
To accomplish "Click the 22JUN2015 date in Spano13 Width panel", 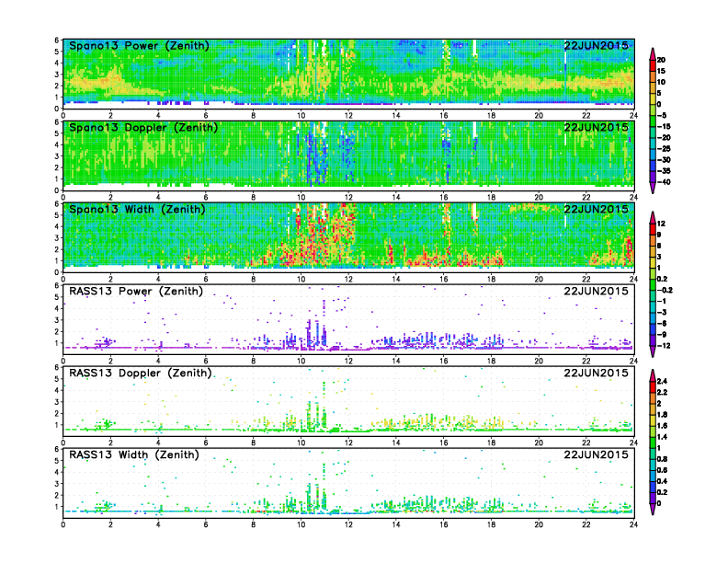I will tap(597, 209).
